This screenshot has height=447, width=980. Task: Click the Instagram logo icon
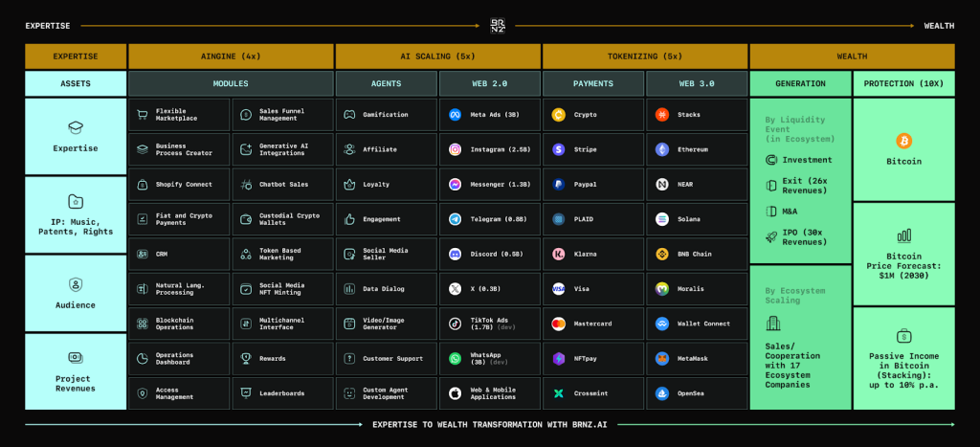point(455,149)
